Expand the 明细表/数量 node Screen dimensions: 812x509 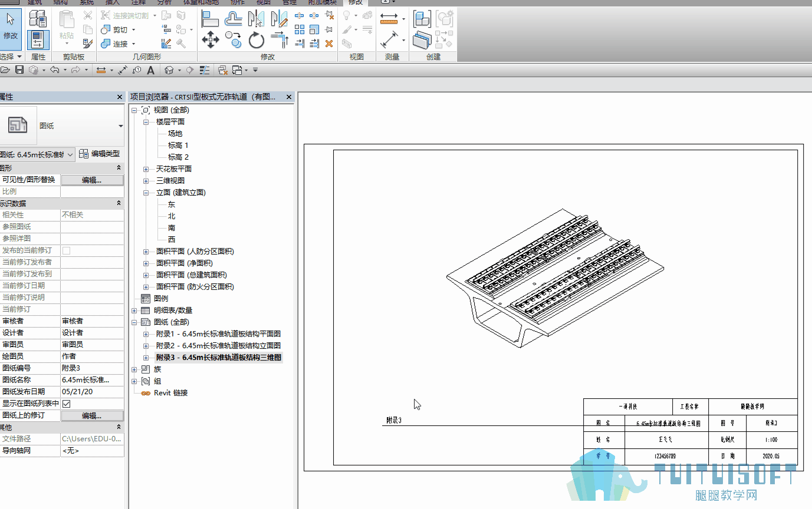pyautogui.click(x=134, y=310)
